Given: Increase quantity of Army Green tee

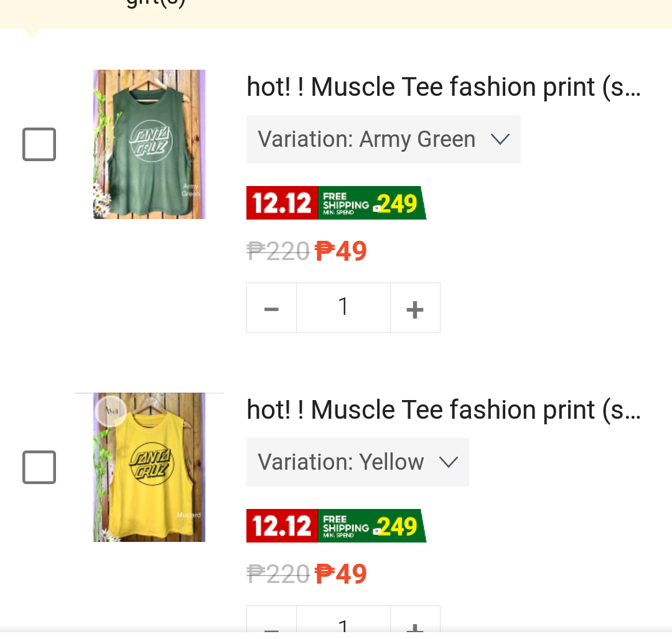Looking at the screenshot, I should click(x=415, y=308).
